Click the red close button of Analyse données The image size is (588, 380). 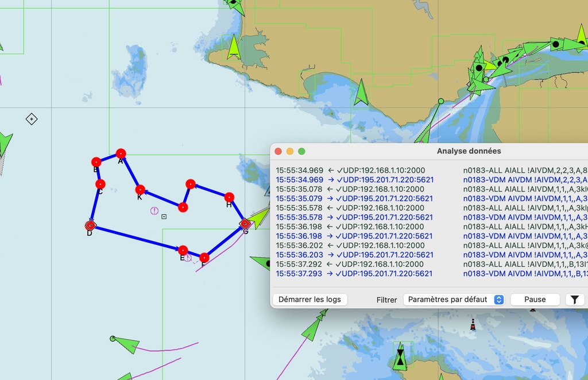[x=278, y=151]
